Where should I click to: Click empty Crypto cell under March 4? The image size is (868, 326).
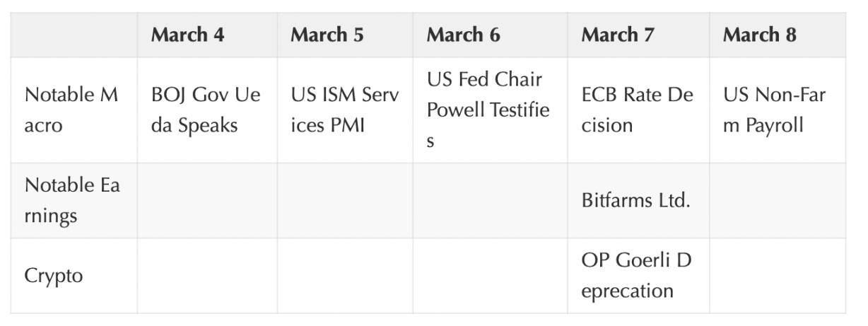coord(206,275)
